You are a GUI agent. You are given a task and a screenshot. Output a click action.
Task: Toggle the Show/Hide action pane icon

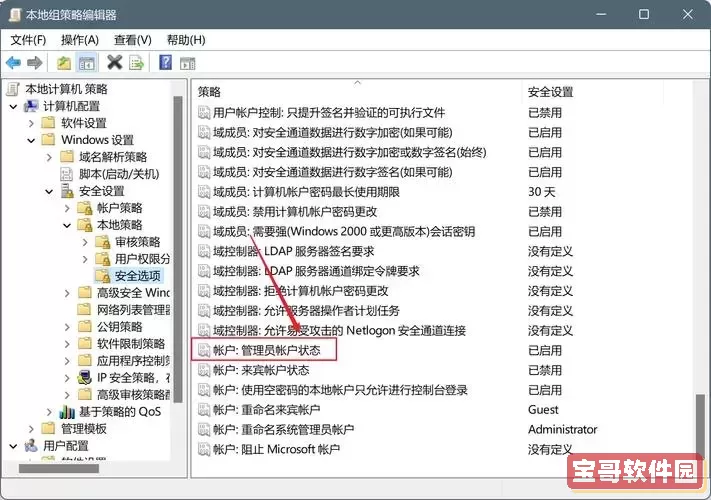187,63
